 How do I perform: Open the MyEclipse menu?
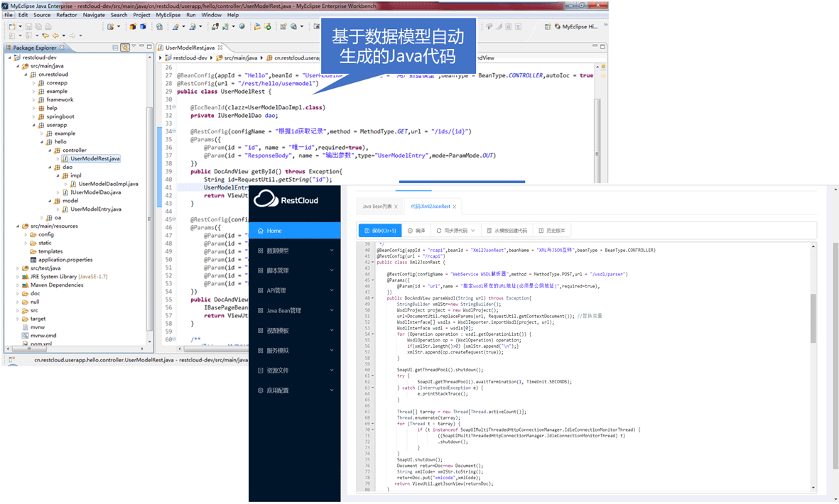pos(168,15)
